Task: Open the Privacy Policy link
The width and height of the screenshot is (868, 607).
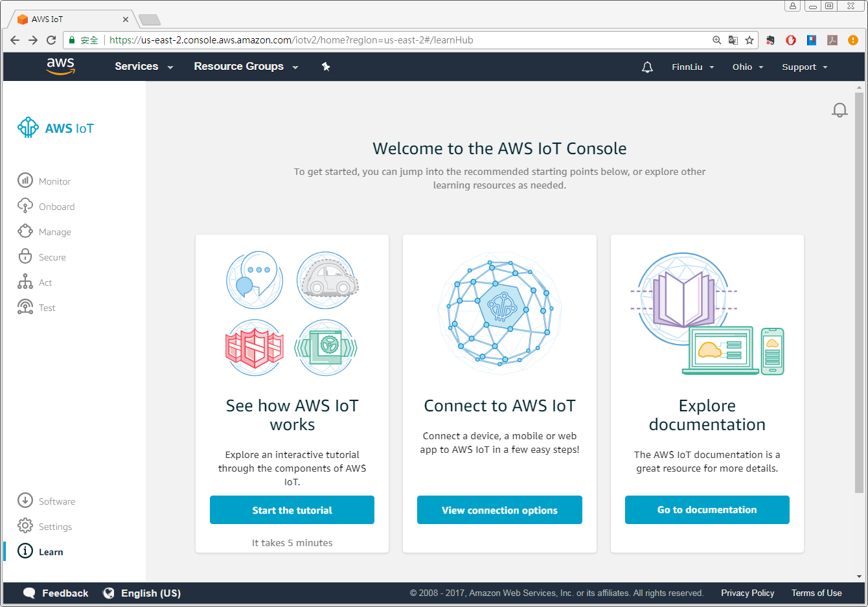Action: pyautogui.click(x=748, y=593)
